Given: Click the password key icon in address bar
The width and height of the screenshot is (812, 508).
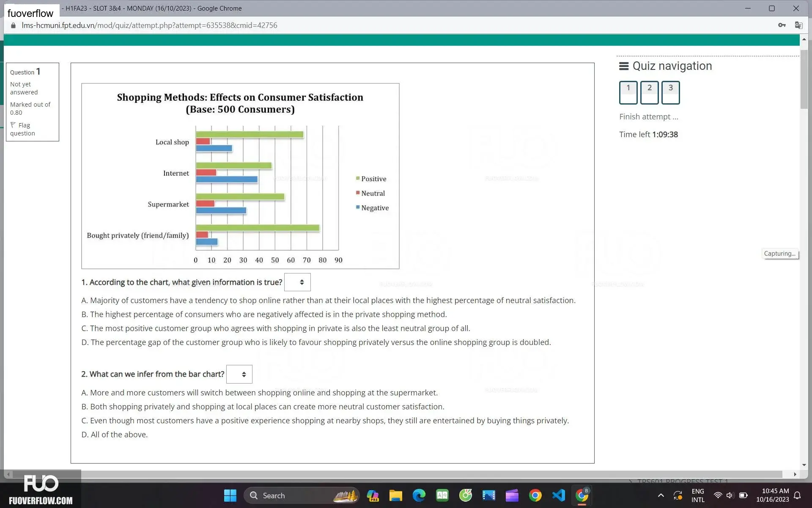Looking at the screenshot, I should pos(782,25).
